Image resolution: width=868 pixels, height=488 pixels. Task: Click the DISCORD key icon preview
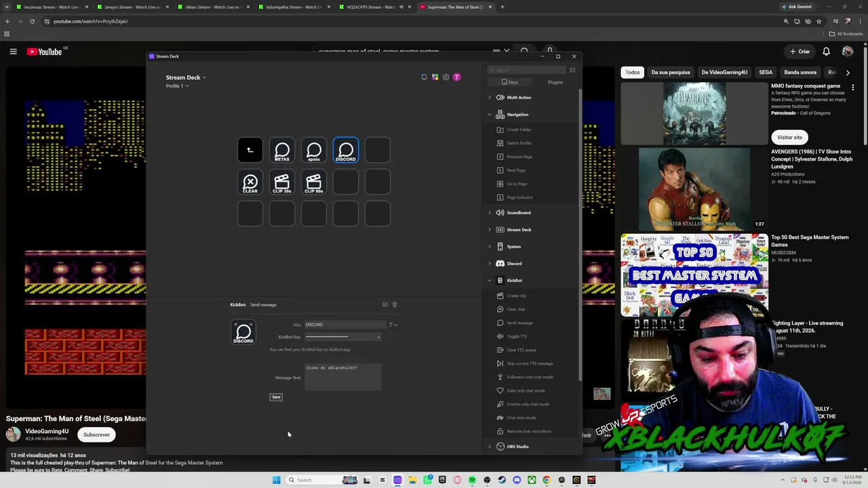coord(243,332)
